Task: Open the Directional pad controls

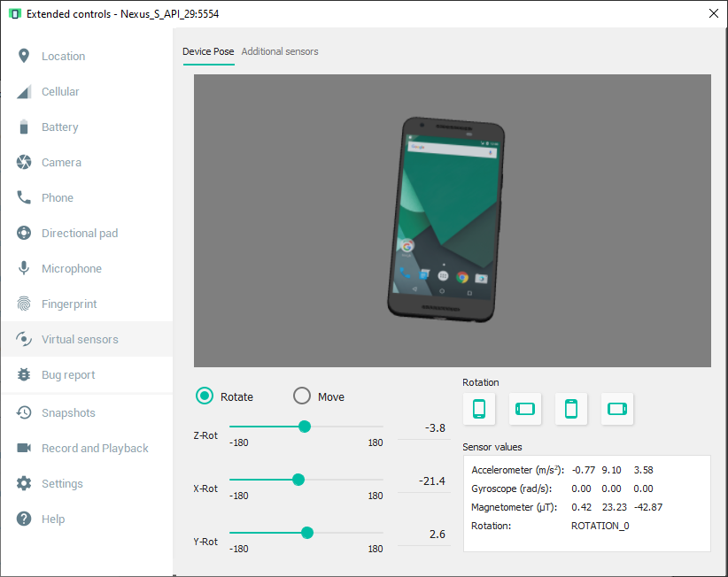Action: [79, 234]
